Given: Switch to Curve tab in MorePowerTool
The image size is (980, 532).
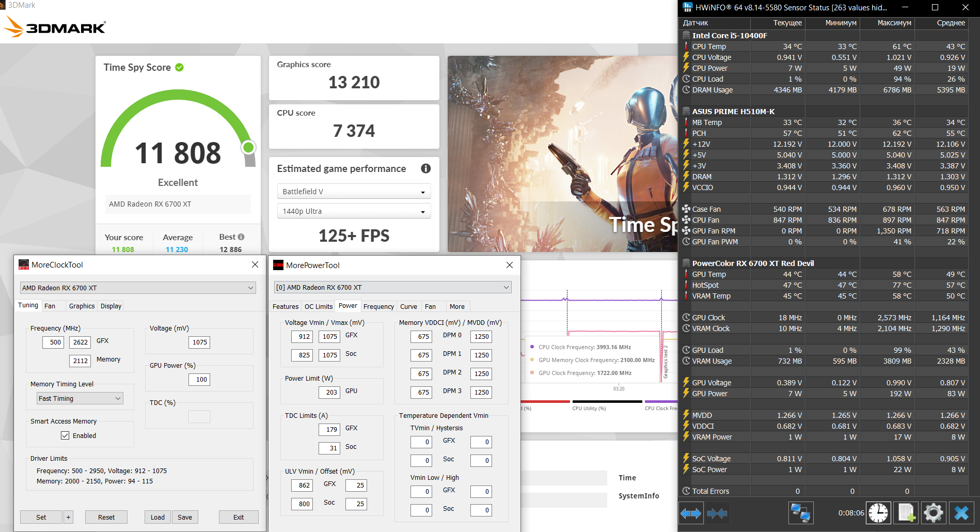Looking at the screenshot, I should [408, 306].
